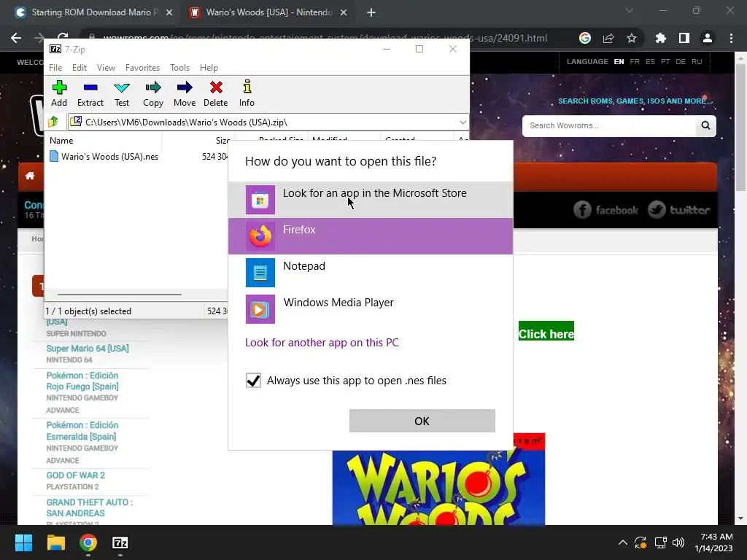Open the Chrome profile icon
The width and height of the screenshot is (747, 560).
click(708, 38)
